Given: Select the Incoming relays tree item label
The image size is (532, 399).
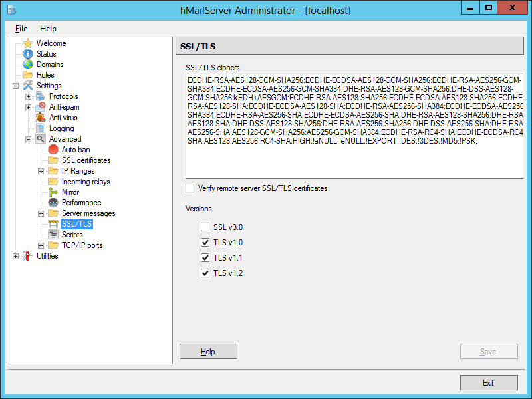Looking at the screenshot, I should (x=86, y=182).
